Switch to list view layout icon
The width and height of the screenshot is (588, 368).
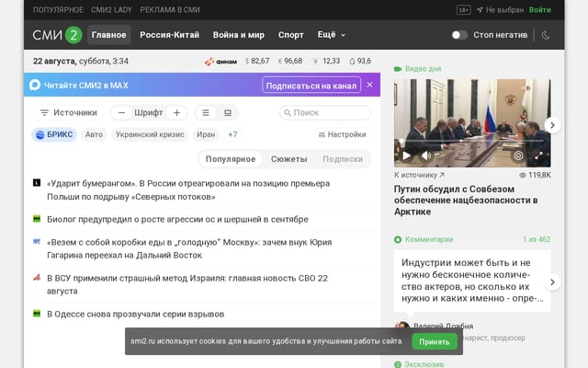point(206,112)
